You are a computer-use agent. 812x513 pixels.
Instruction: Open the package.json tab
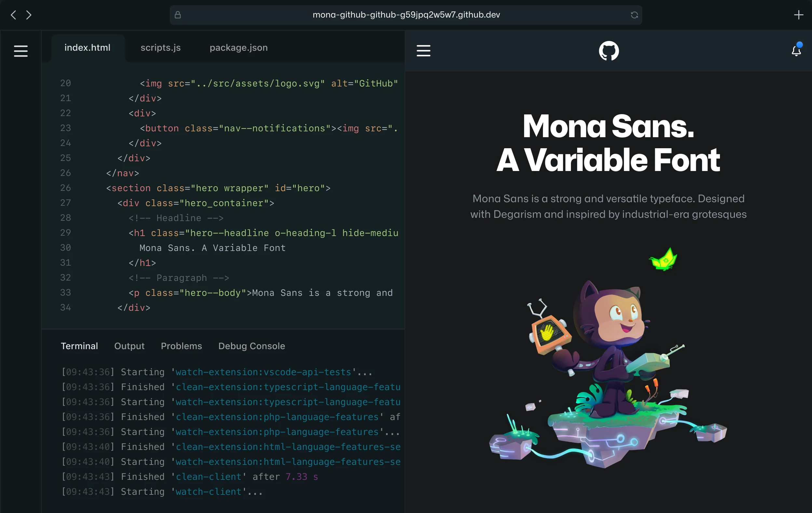pyautogui.click(x=238, y=47)
